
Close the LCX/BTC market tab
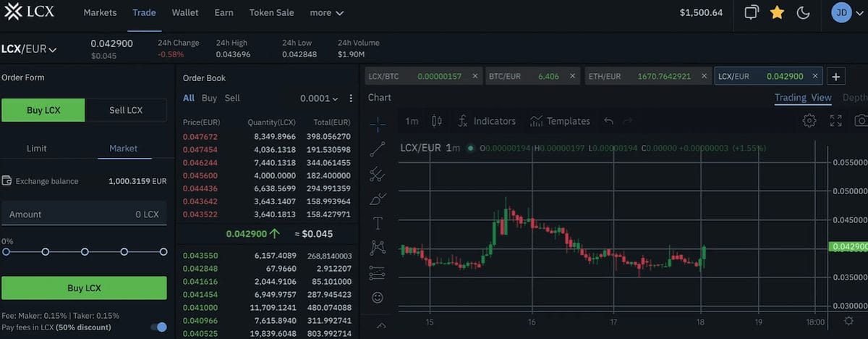[x=475, y=76]
